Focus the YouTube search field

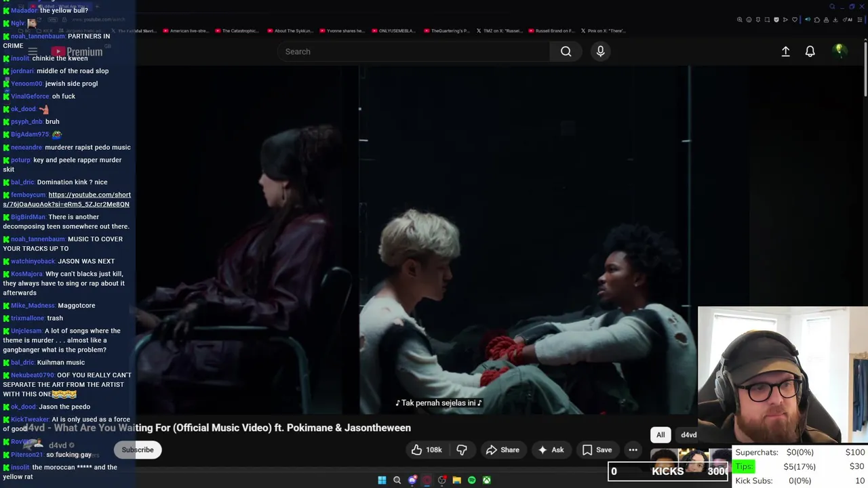(414, 52)
